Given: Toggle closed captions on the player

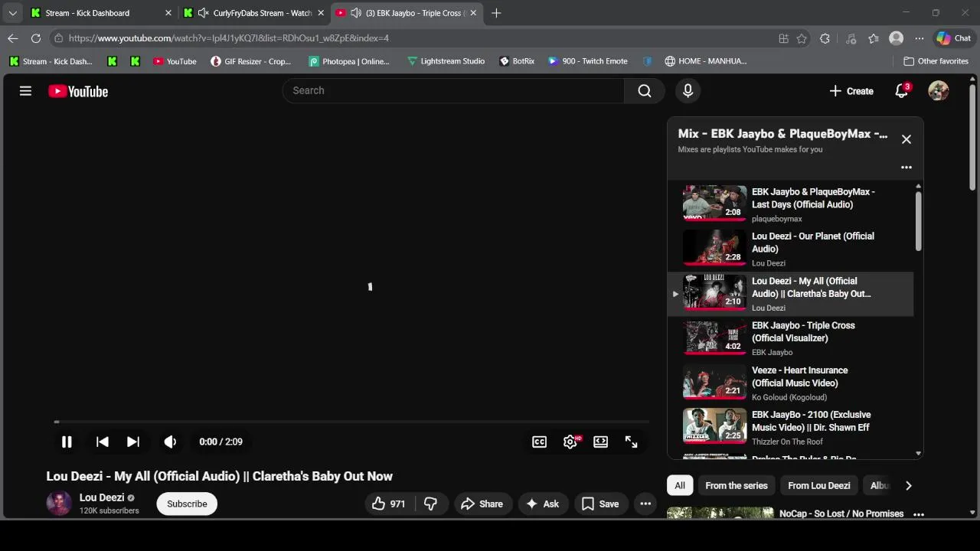Looking at the screenshot, I should 540,442.
